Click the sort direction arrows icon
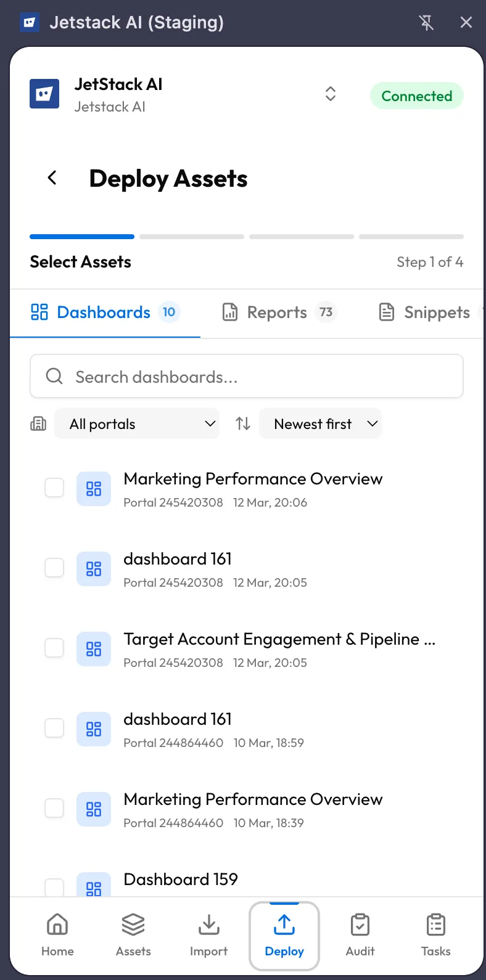The width and height of the screenshot is (486, 980). (x=243, y=423)
